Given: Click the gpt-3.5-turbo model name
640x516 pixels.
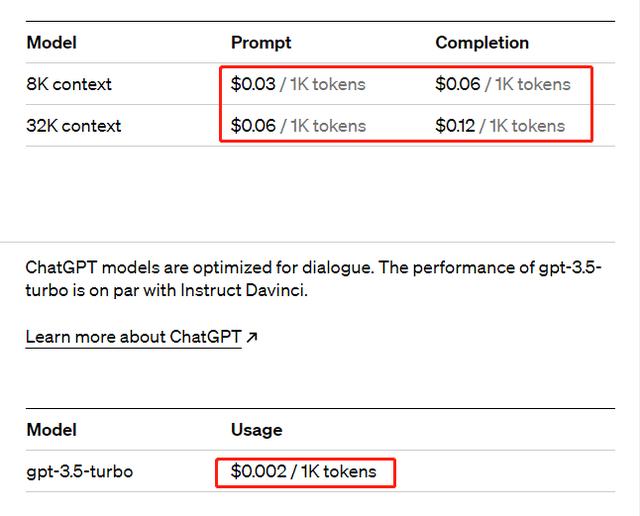Looking at the screenshot, I should (x=80, y=472).
